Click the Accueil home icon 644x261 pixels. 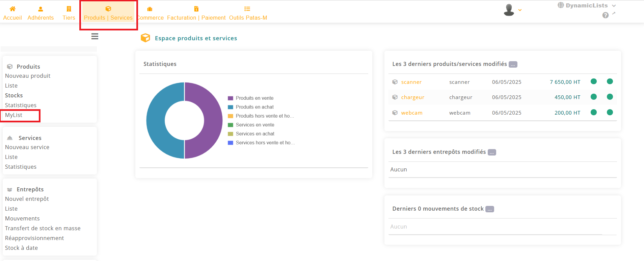[x=12, y=9]
